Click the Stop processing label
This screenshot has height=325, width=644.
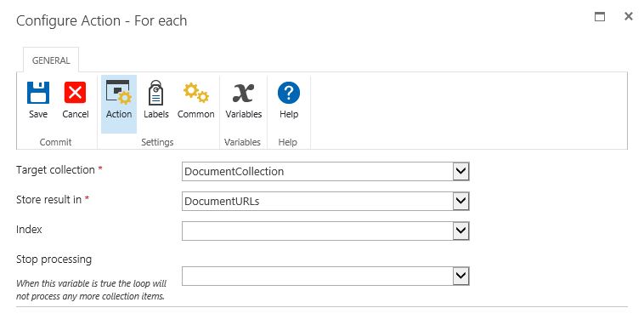(54, 259)
